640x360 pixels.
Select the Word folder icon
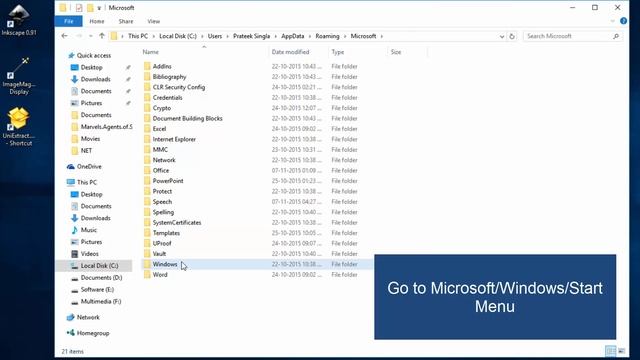(x=147, y=275)
